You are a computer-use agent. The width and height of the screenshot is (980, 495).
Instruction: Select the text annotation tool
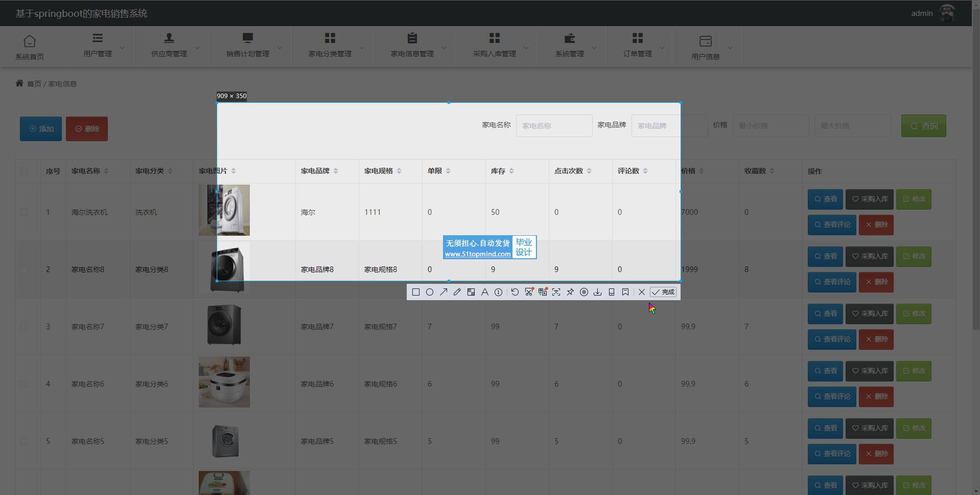[x=485, y=292]
